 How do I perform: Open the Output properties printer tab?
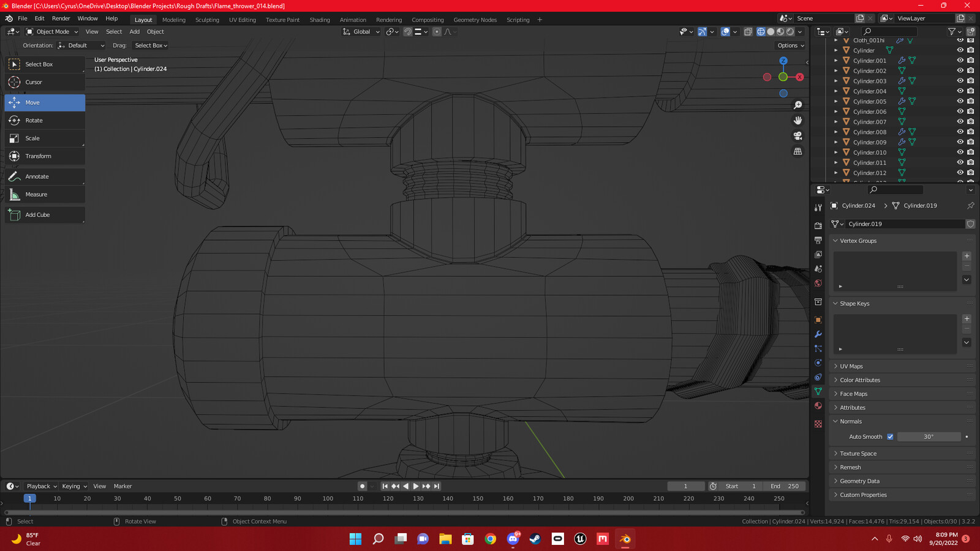coord(818,240)
